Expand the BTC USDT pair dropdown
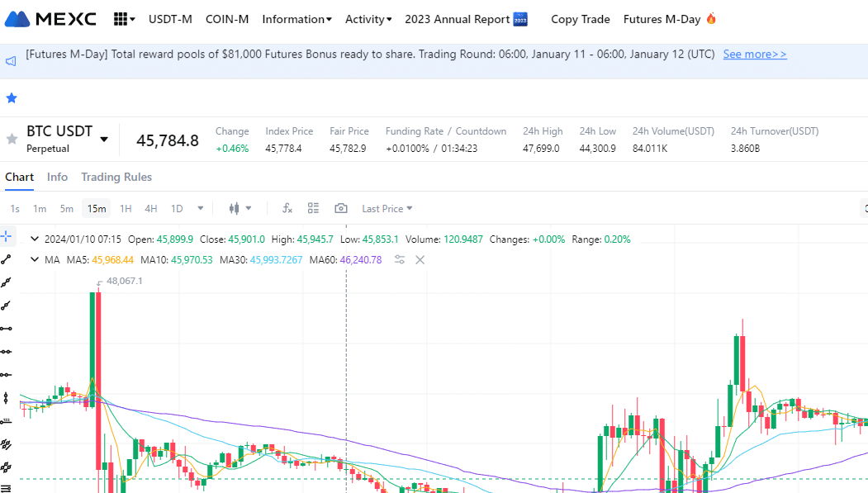The height and width of the screenshot is (493, 868). pos(104,140)
